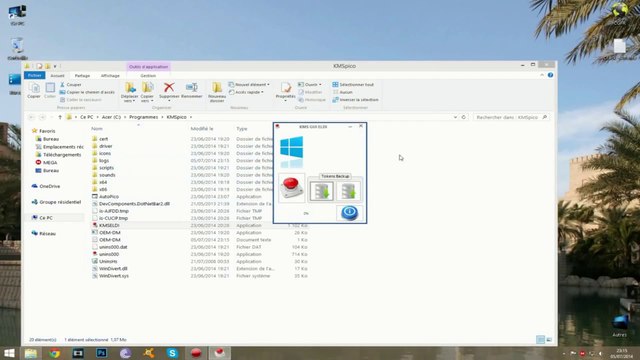This screenshot has width=640, height=360.
Task: Open the Fichier menu tab
Action: [34, 76]
